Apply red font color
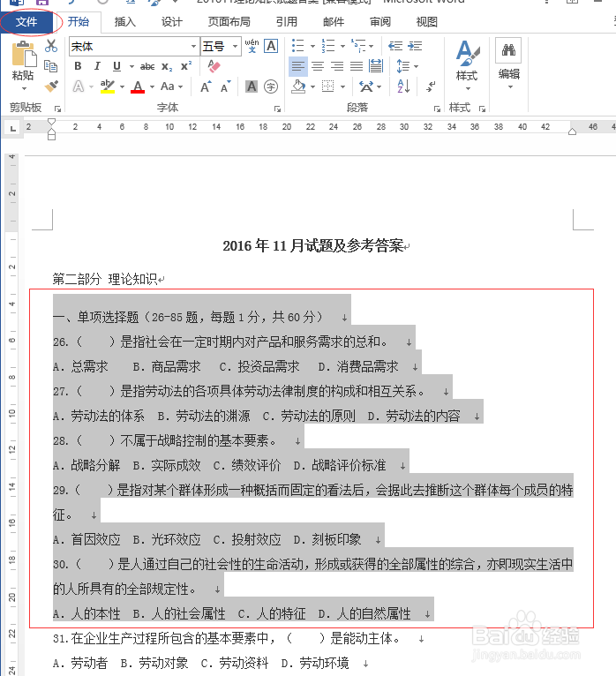 (138, 86)
